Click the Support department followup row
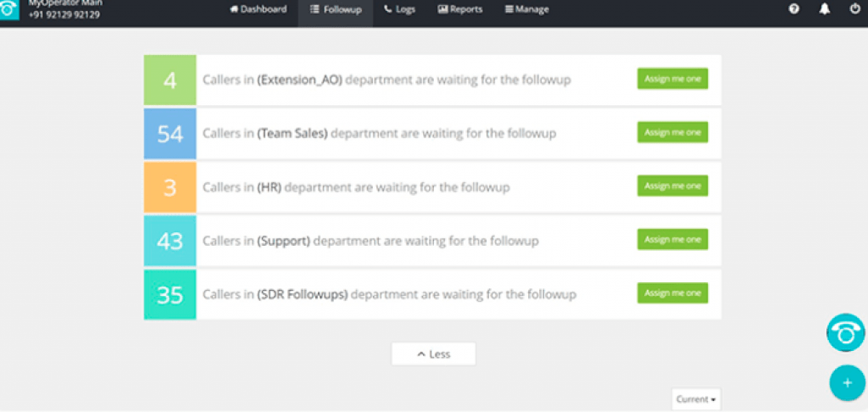Screen dimensions: 868x412 tap(432, 241)
